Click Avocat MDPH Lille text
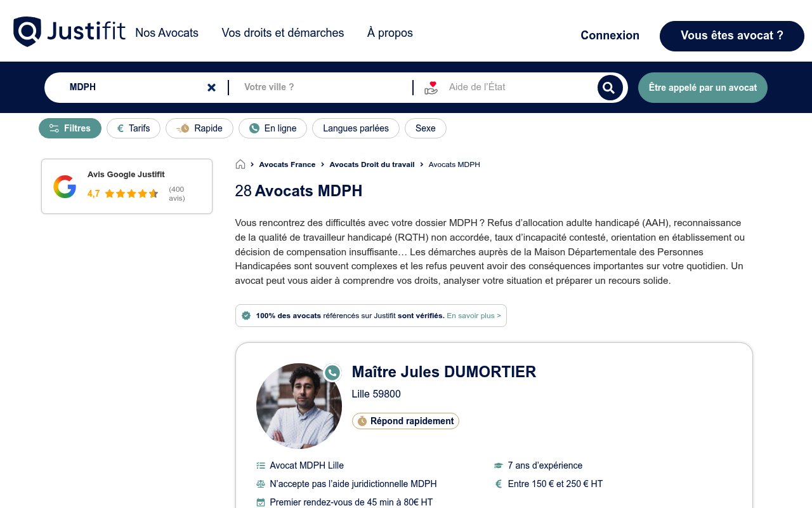The height and width of the screenshot is (508, 812). coord(307,465)
